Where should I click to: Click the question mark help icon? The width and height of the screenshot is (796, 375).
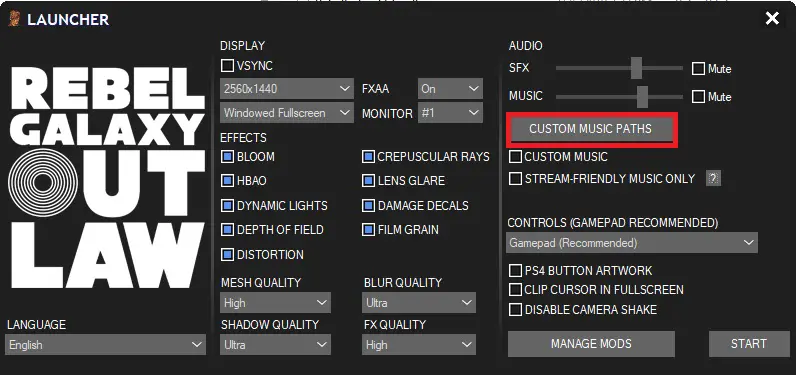[x=713, y=178]
